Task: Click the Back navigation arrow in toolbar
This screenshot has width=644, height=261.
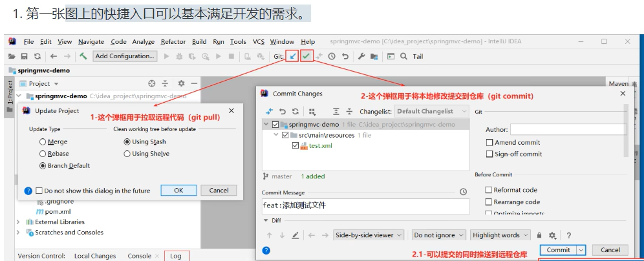Action: [x=54, y=56]
